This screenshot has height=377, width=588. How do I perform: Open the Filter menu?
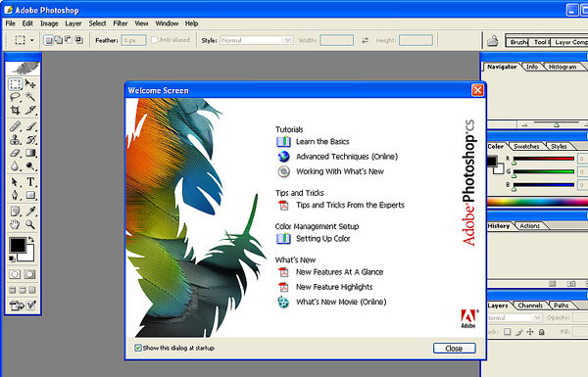tap(121, 24)
